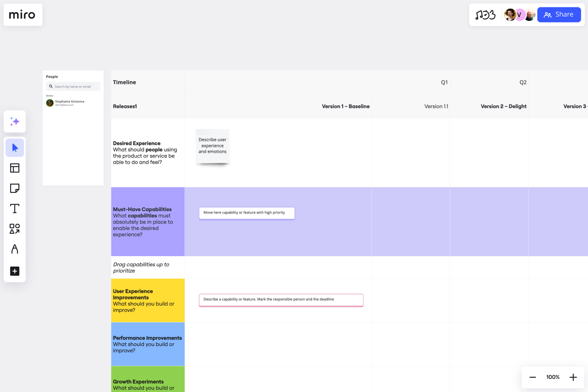Viewport: 588px width, 392px height.
Task: Activate the Select cursor tool
Action: point(15,147)
